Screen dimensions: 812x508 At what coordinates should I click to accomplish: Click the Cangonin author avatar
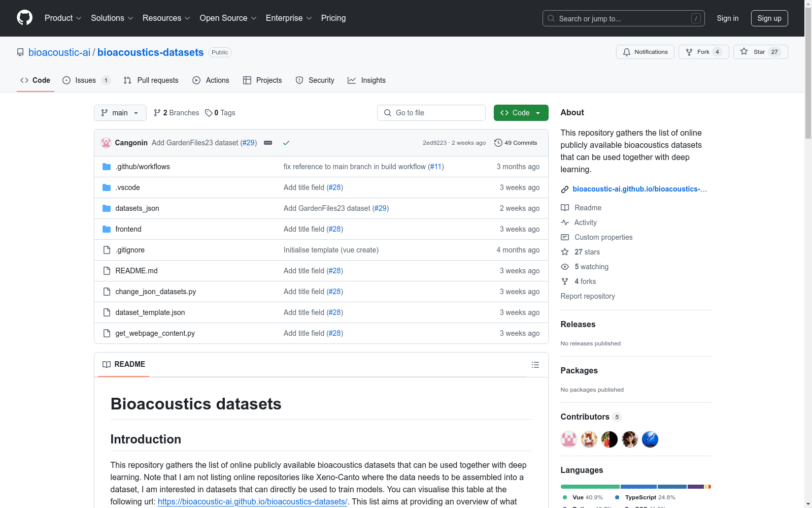(x=106, y=143)
